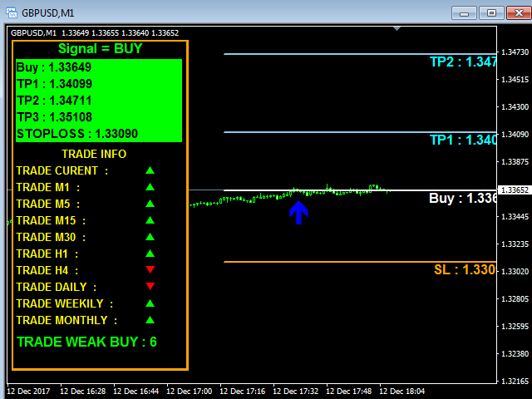Click the blue buy signal arrow
Screen dimensions: 532x399
(x=298, y=213)
